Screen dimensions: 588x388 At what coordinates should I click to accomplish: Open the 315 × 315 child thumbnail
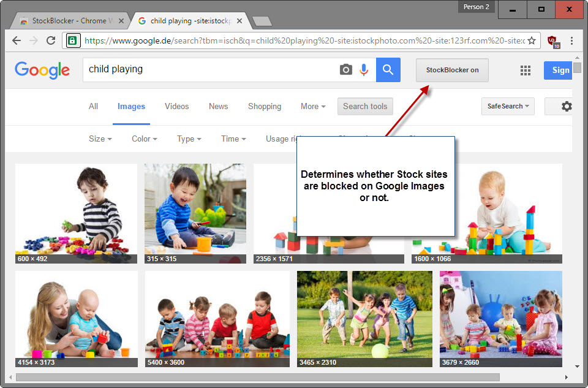click(x=195, y=213)
